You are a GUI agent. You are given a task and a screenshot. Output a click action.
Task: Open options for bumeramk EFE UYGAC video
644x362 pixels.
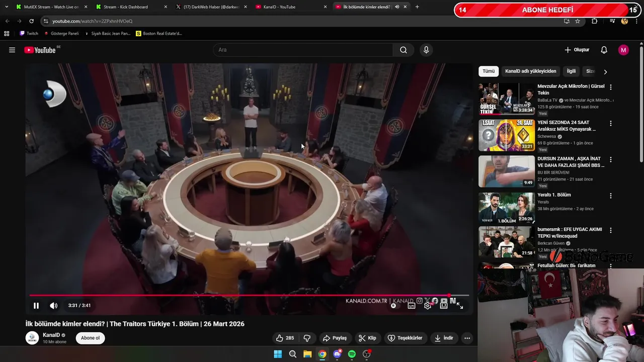point(611,230)
